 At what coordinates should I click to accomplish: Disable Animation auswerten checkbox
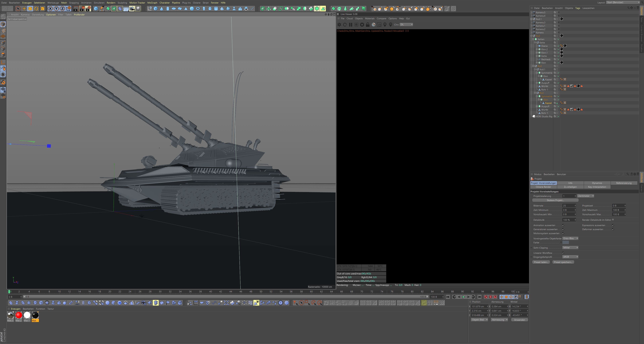[563, 225]
